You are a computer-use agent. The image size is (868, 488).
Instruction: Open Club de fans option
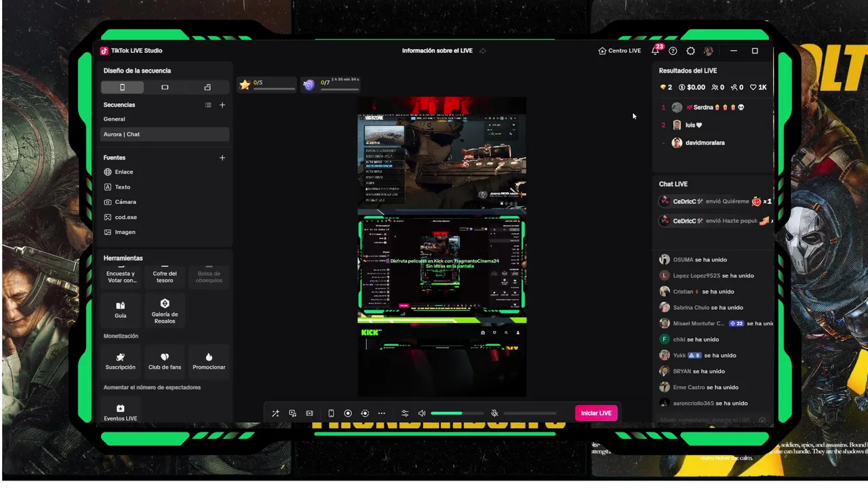(x=165, y=361)
